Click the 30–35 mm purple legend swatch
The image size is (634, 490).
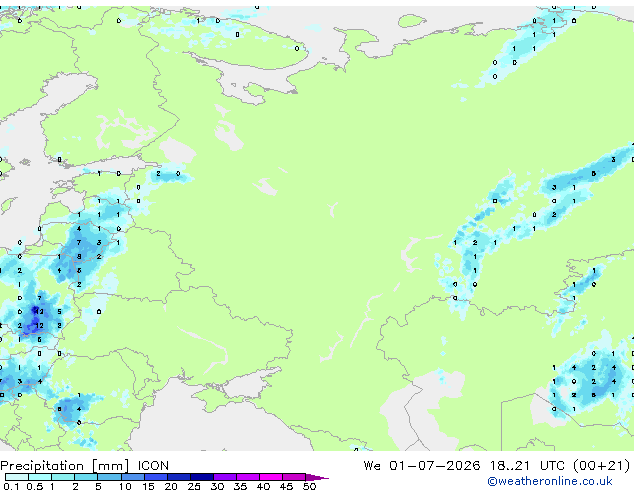coord(224,477)
